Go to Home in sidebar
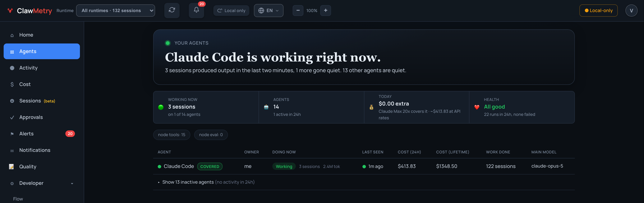This screenshot has width=644, height=203. tap(42, 35)
